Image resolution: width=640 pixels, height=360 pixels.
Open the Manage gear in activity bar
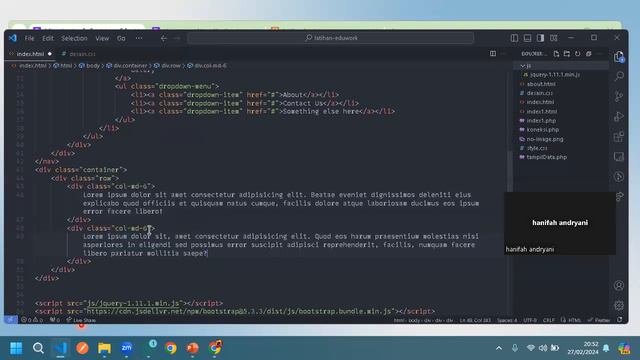point(619,305)
